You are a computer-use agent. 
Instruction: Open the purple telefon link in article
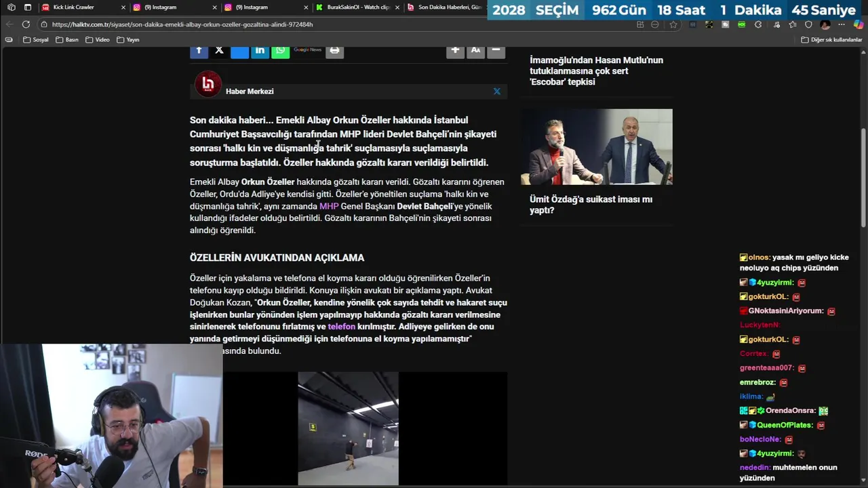(341, 327)
